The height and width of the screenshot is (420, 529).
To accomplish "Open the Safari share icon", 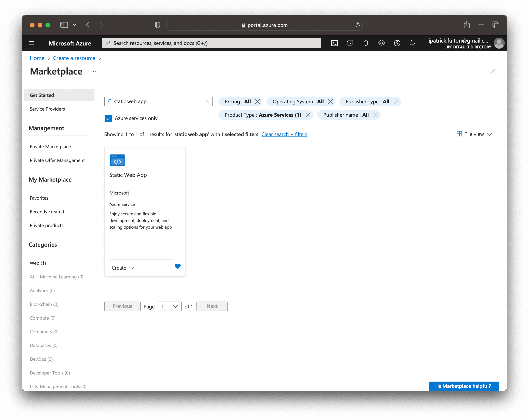I will tap(466, 25).
